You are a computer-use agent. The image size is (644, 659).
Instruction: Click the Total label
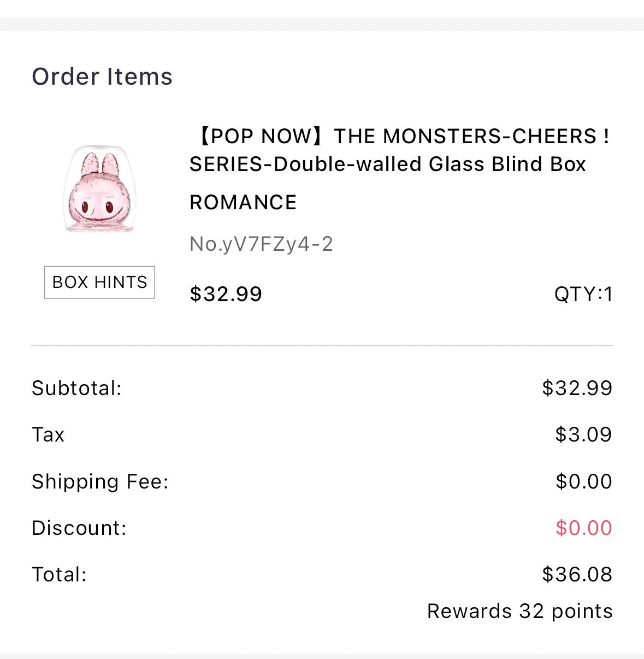pos(59,575)
